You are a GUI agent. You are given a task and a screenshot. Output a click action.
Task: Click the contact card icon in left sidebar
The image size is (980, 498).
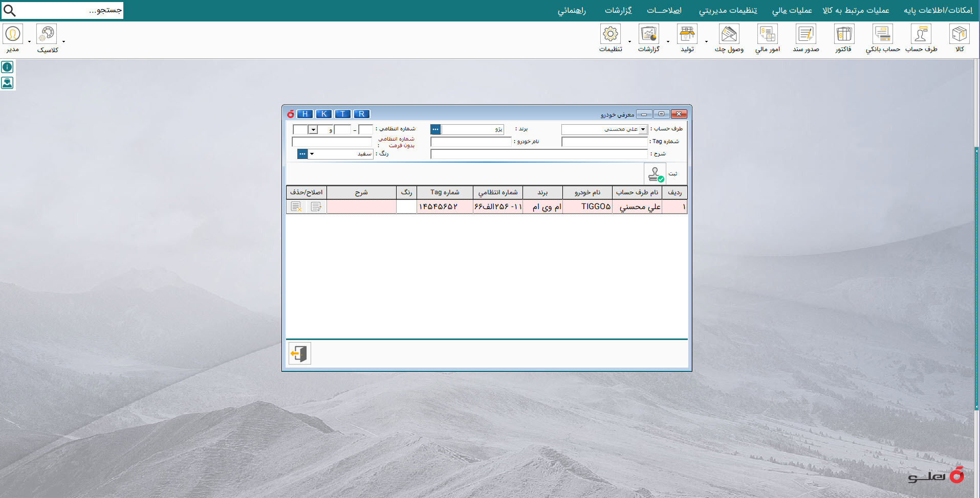7,83
